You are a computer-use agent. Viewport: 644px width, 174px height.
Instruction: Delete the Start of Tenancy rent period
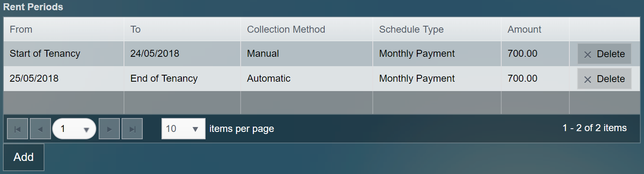pos(604,54)
